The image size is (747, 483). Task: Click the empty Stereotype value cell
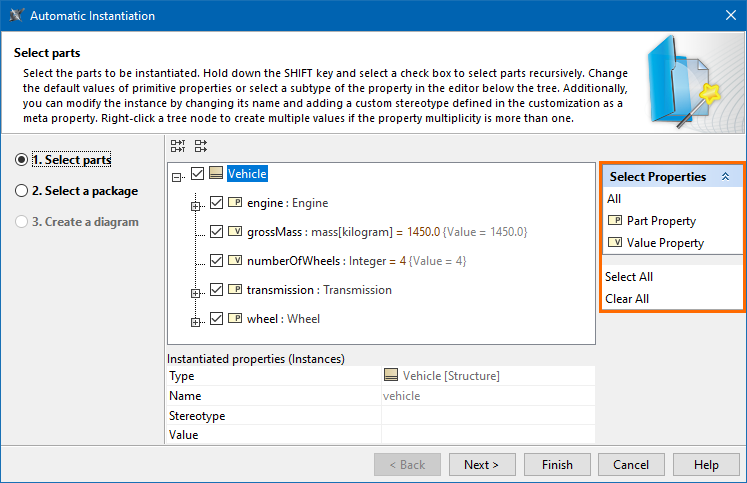(x=488, y=415)
